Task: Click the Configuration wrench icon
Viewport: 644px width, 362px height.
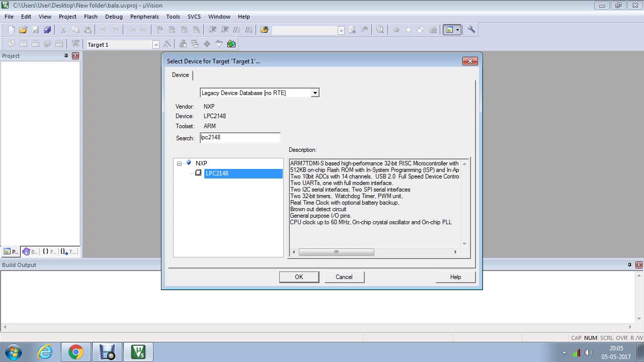Action: [471, 30]
